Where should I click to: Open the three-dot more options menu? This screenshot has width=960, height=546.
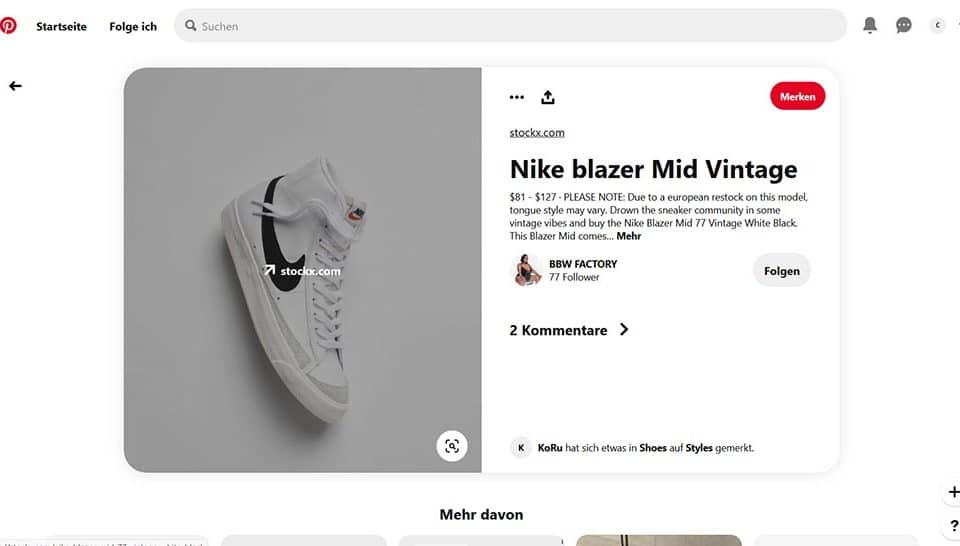pyautogui.click(x=517, y=97)
